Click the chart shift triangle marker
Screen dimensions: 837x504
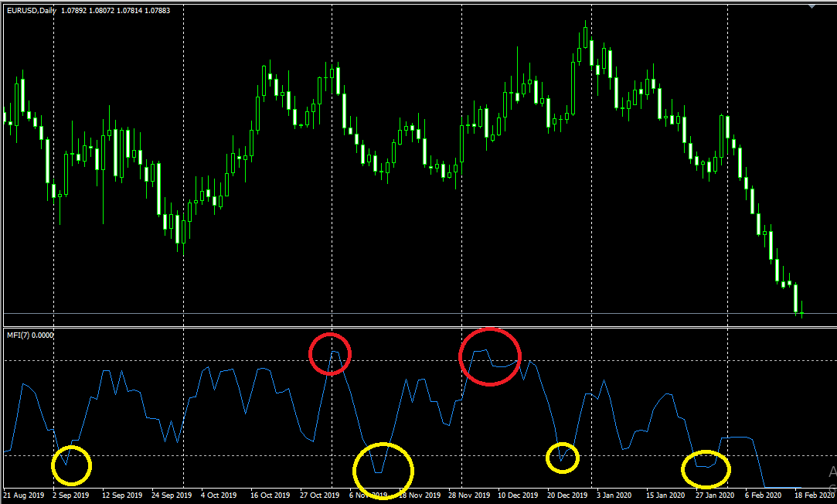click(812, 6)
